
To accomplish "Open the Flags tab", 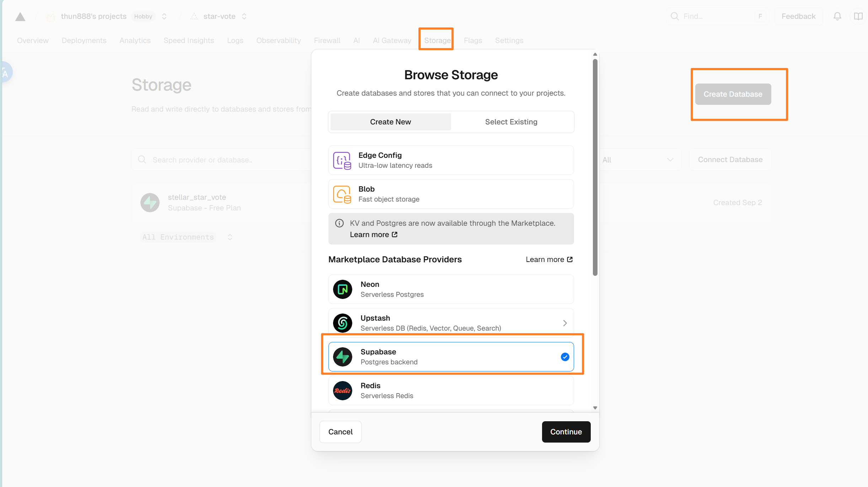I will pyautogui.click(x=473, y=41).
